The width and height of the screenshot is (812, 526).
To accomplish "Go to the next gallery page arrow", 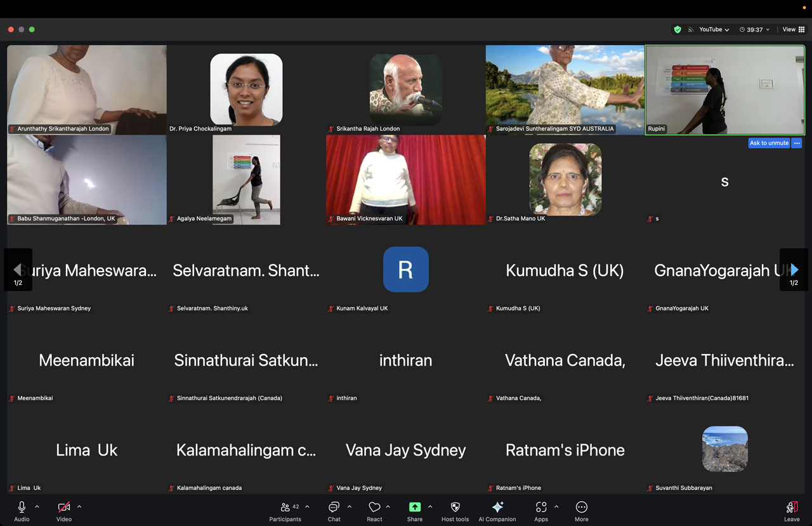I will [794, 270].
